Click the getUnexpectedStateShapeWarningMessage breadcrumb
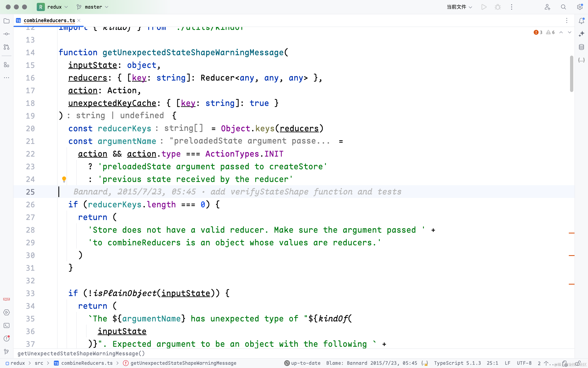Screen dimensions: 588x368 [179, 363]
